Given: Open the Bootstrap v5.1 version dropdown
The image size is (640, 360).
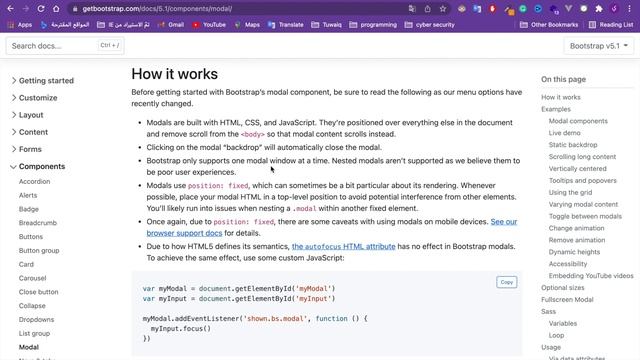Looking at the screenshot, I should click(x=599, y=46).
